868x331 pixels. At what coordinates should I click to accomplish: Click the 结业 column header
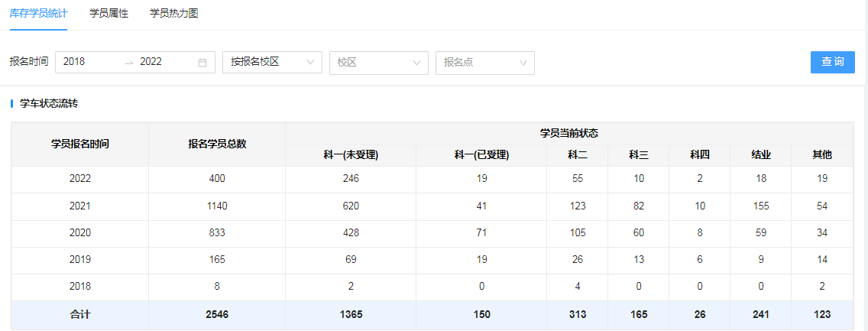coord(760,155)
